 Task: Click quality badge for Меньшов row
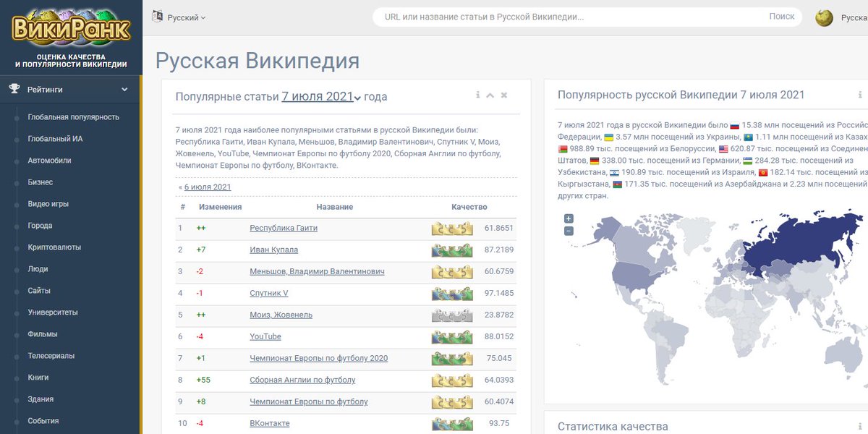coord(452,272)
